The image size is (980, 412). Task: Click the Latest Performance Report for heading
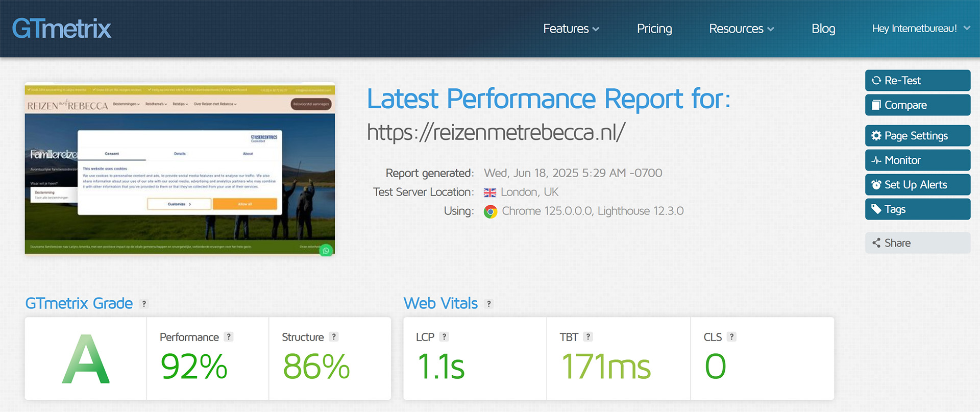549,99
